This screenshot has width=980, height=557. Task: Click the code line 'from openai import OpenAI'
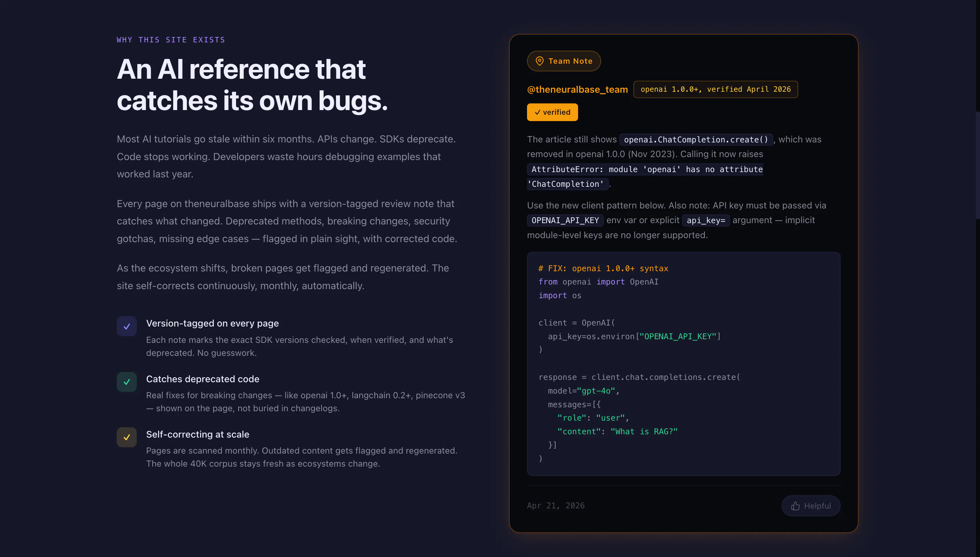[598, 282]
